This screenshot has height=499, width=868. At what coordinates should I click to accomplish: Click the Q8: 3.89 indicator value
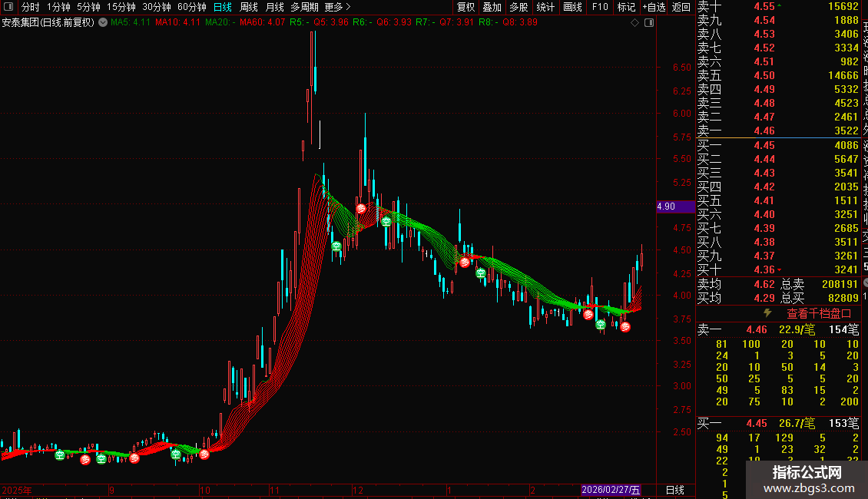click(x=520, y=23)
